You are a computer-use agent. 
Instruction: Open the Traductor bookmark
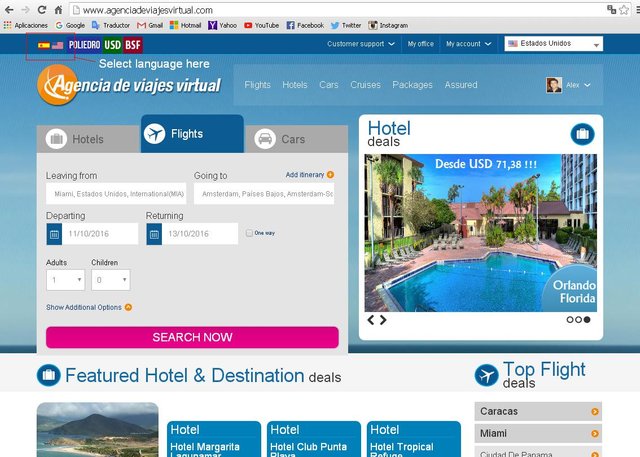pyautogui.click(x=111, y=25)
